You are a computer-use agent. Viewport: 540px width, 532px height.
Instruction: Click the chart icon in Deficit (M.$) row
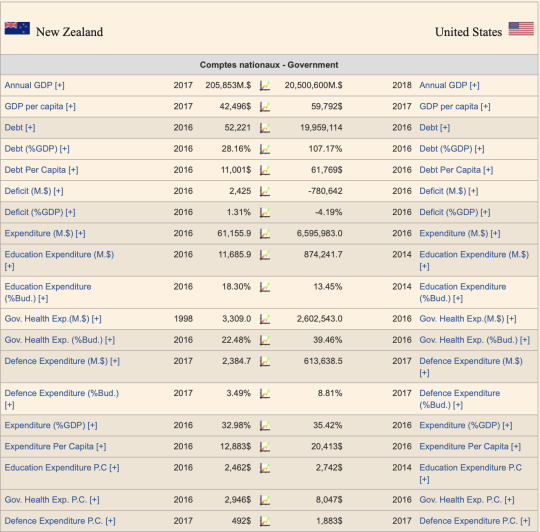tap(265, 191)
